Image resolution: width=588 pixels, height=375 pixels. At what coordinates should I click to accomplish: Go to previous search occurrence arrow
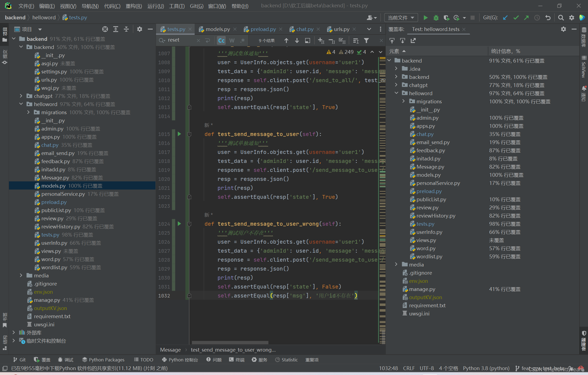pos(286,41)
